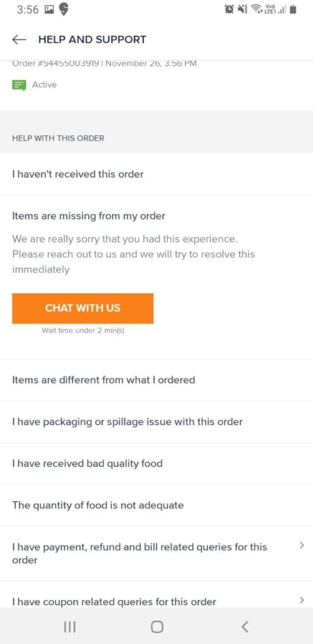Select I haven't received this order
This screenshot has height=644, width=313.
(x=156, y=174)
